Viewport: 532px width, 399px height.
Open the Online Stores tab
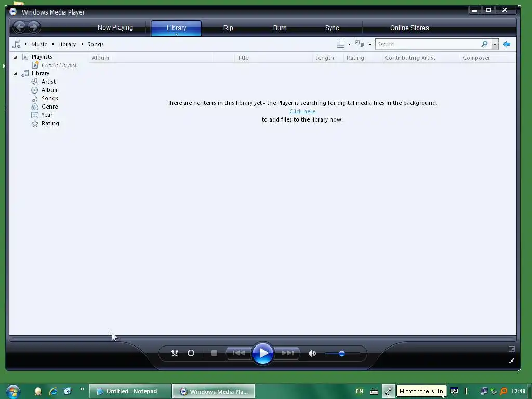(x=409, y=28)
